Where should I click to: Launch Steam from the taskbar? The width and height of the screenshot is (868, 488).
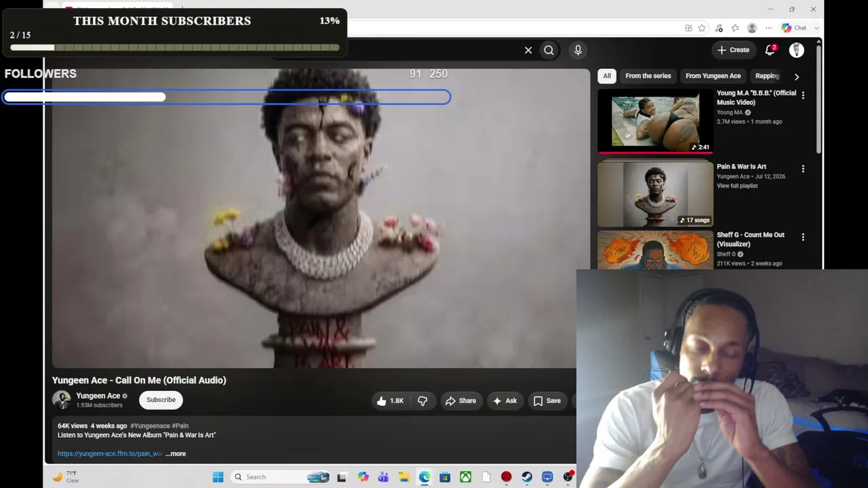tap(527, 477)
